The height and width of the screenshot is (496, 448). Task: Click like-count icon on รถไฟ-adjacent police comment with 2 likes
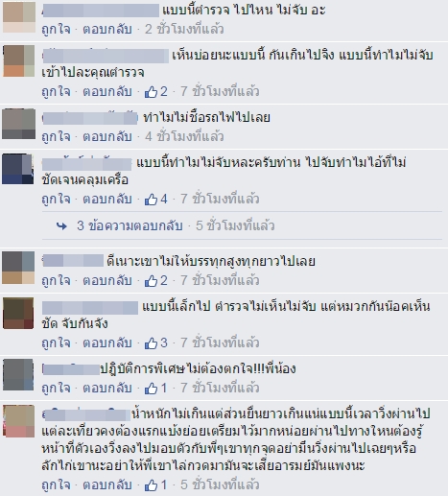(151, 92)
